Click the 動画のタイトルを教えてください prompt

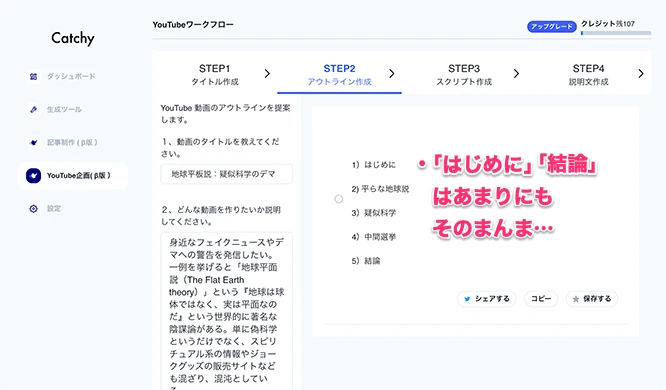220,147
